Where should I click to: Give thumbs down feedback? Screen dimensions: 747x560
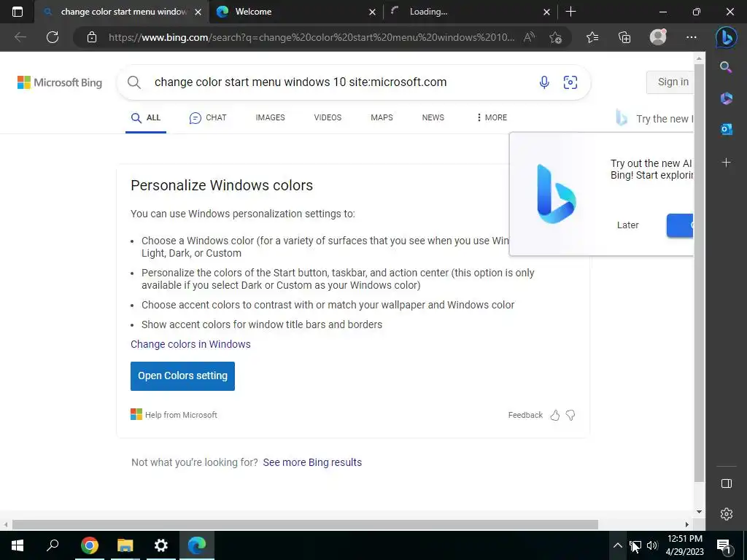coord(570,415)
